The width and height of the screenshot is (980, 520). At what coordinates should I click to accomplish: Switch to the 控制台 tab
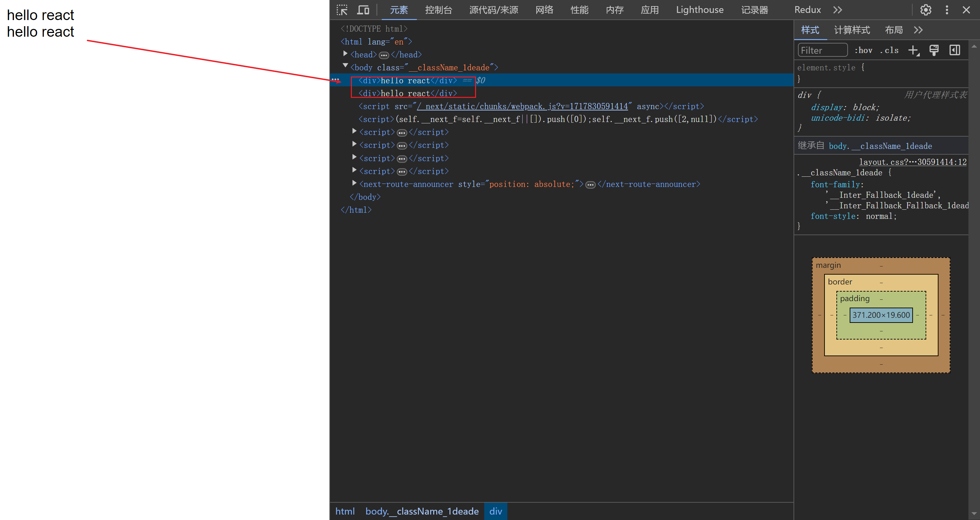[x=438, y=10]
